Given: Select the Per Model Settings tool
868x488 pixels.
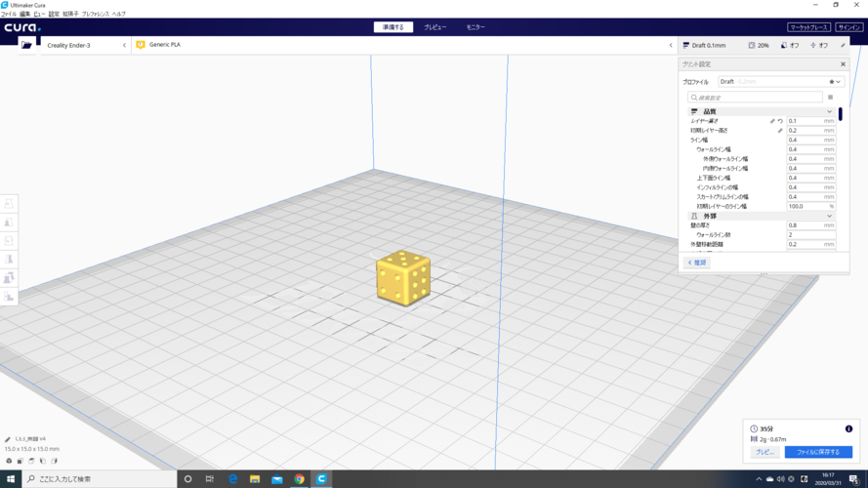Looking at the screenshot, I should pyautogui.click(x=9, y=278).
